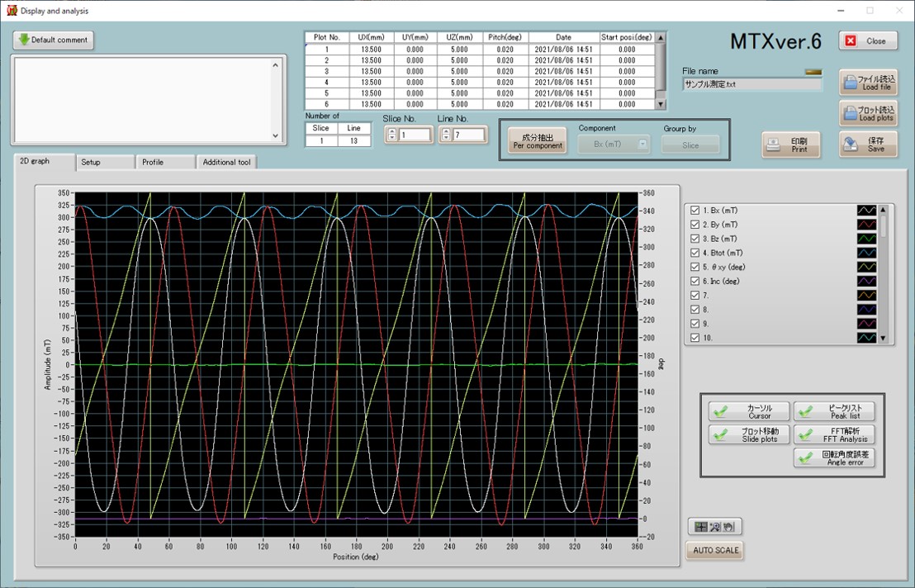Switch to the 2D graph tab
The image size is (915, 588).
pyautogui.click(x=45, y=161)
